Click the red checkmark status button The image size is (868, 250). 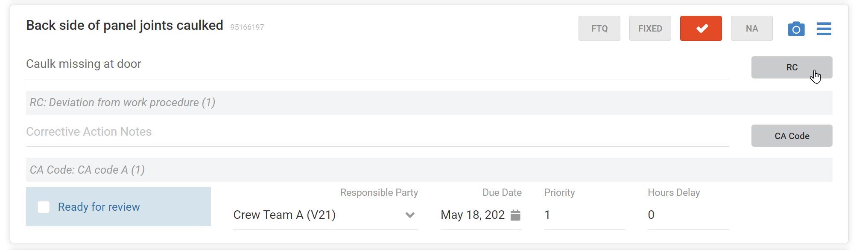[701, 29]
